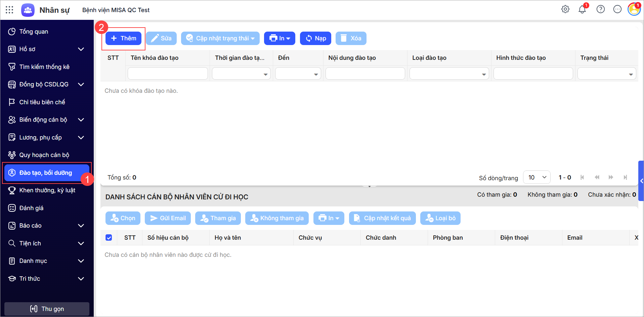Expand the Đồng bộ CSDLQG chevron
This screenshot has width=644, height=317.
[81, 84]
